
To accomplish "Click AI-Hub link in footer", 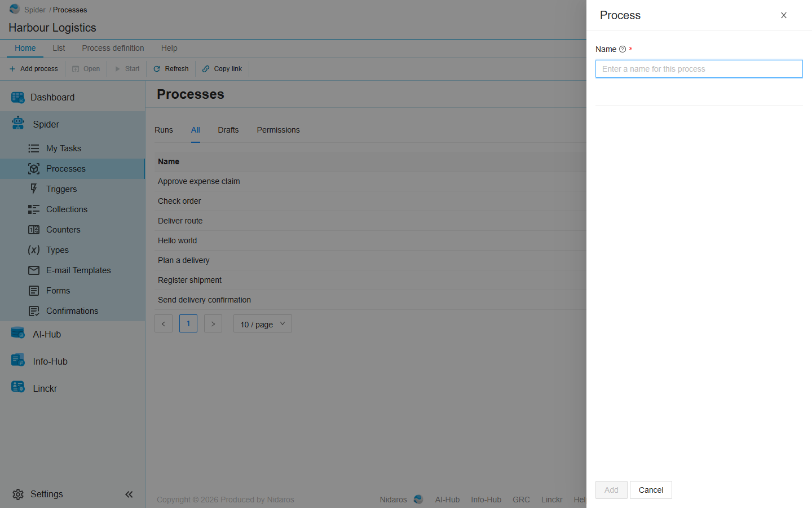I will (x=447, y=500).
